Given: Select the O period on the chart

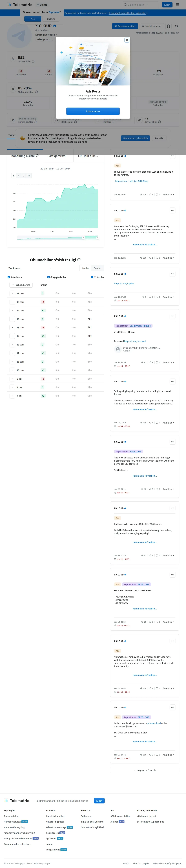Looking at the screenshot, I should (x=23, y=176).
